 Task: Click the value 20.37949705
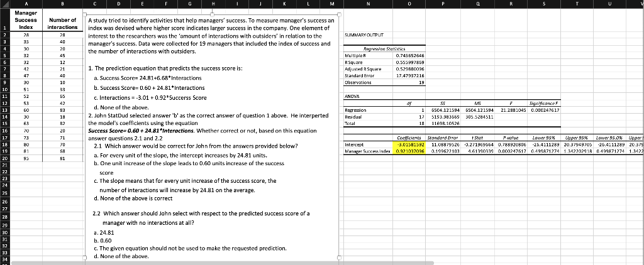(x=578, y=145)
